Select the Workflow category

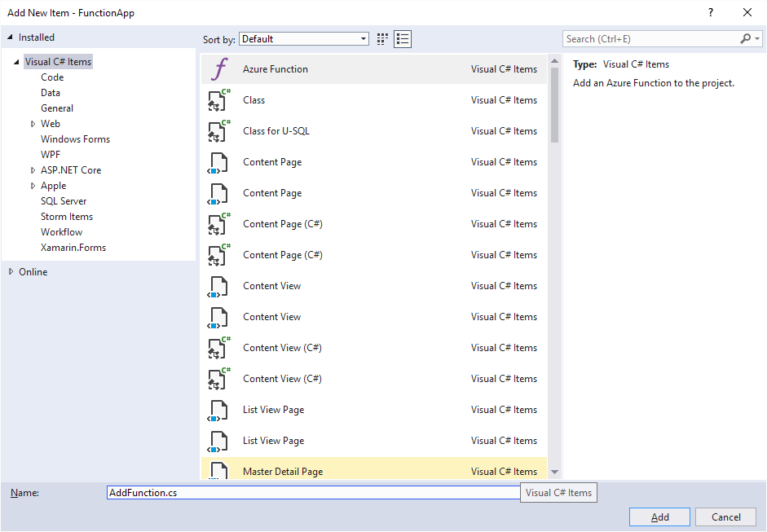pyautogui.click(x=62, y=232)
